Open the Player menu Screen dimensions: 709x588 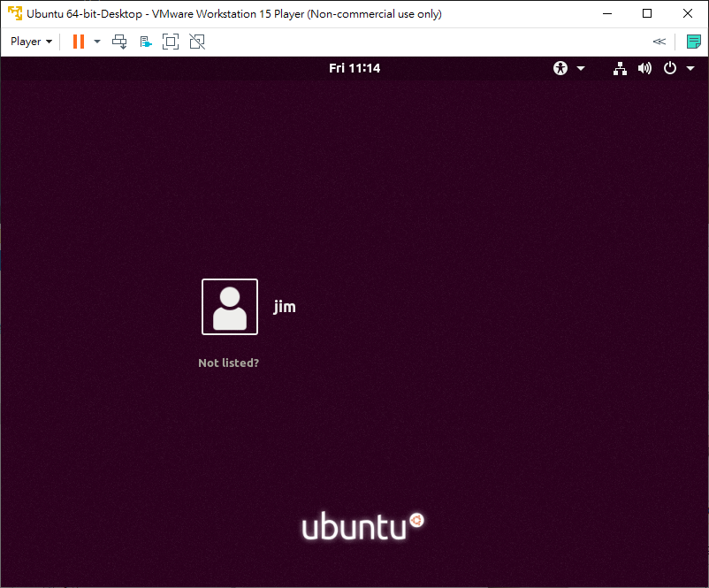click(x=31, y=42)
